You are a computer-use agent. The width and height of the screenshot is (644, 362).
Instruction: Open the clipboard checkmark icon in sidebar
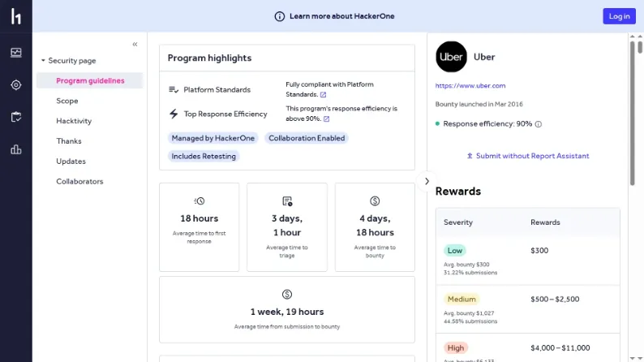click(x=16, y=117)
